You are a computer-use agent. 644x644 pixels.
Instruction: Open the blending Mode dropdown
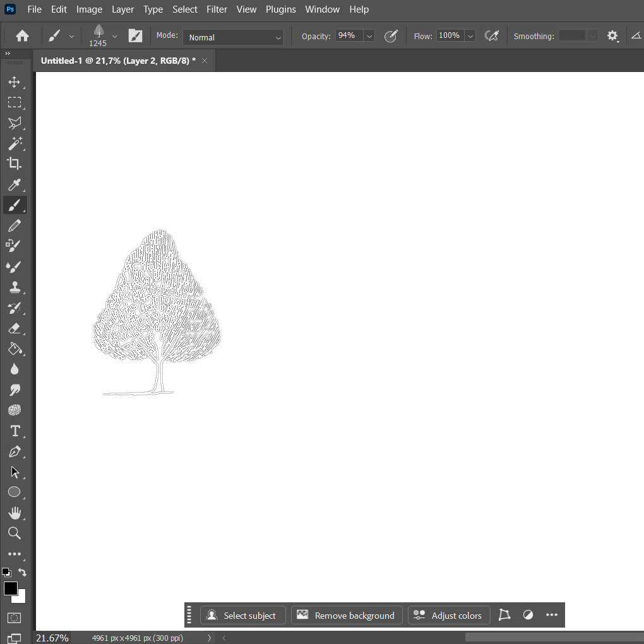coord(234,37)
